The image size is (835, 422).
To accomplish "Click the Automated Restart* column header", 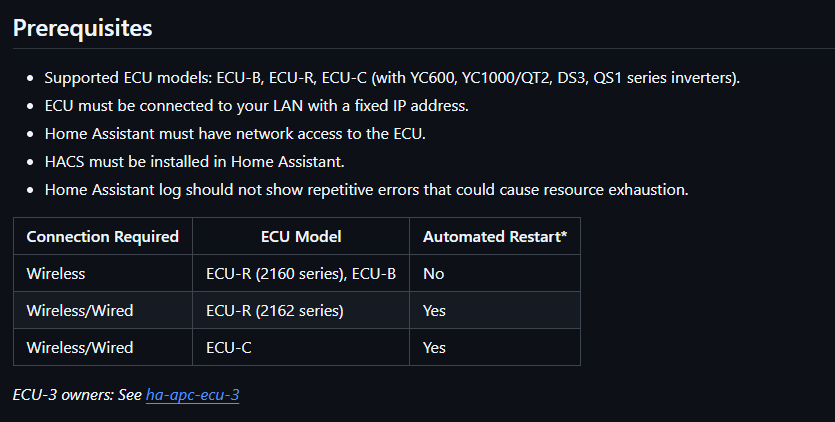I will tap(495, 237).
